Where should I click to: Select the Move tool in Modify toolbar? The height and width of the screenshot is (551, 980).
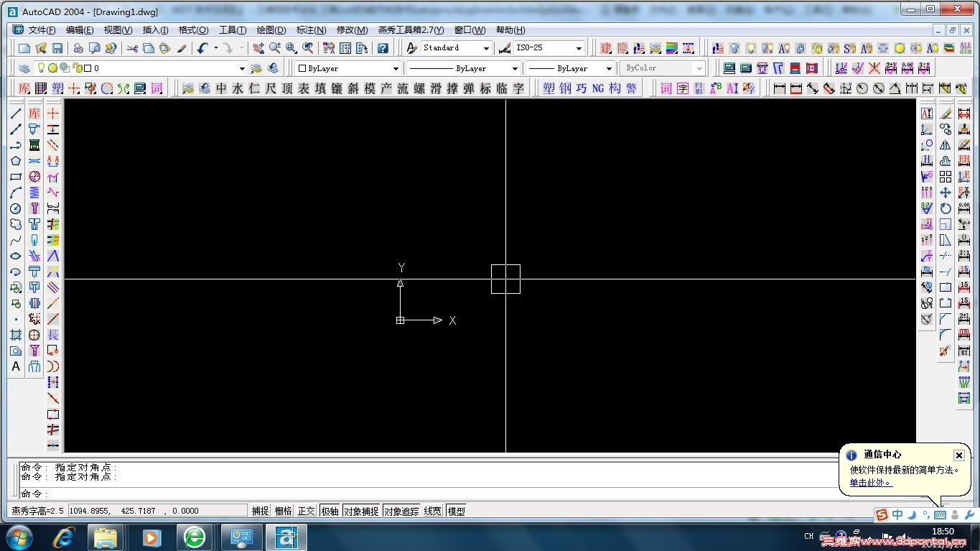[946, 193]
